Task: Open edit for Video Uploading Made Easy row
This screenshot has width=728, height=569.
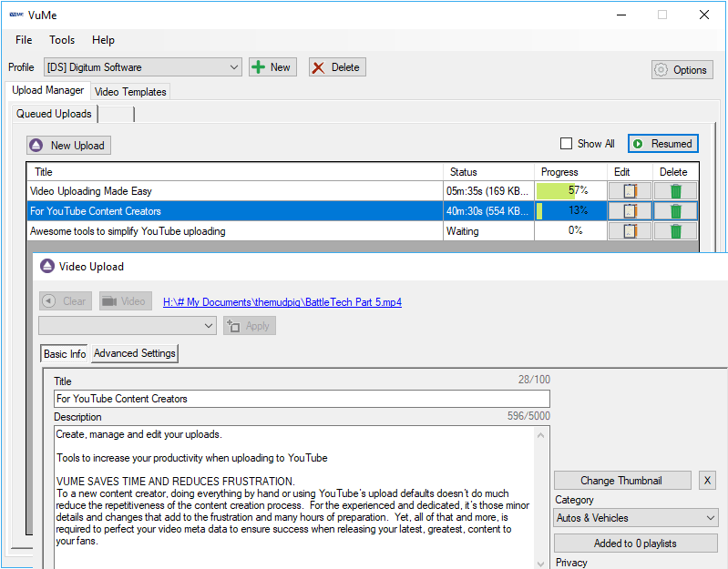Action: point(630,191)
